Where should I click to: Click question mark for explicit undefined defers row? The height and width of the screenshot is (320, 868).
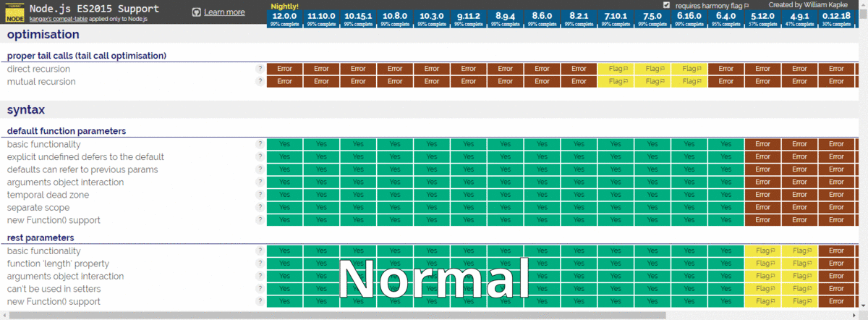point(259,156)
